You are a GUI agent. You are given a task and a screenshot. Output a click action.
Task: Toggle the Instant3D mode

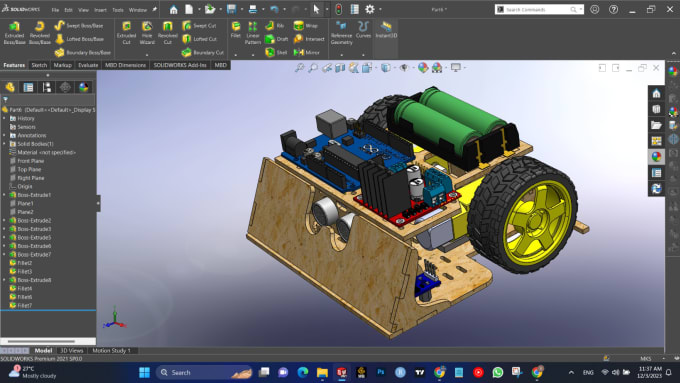pyautogui.click(x=386, y=30)
